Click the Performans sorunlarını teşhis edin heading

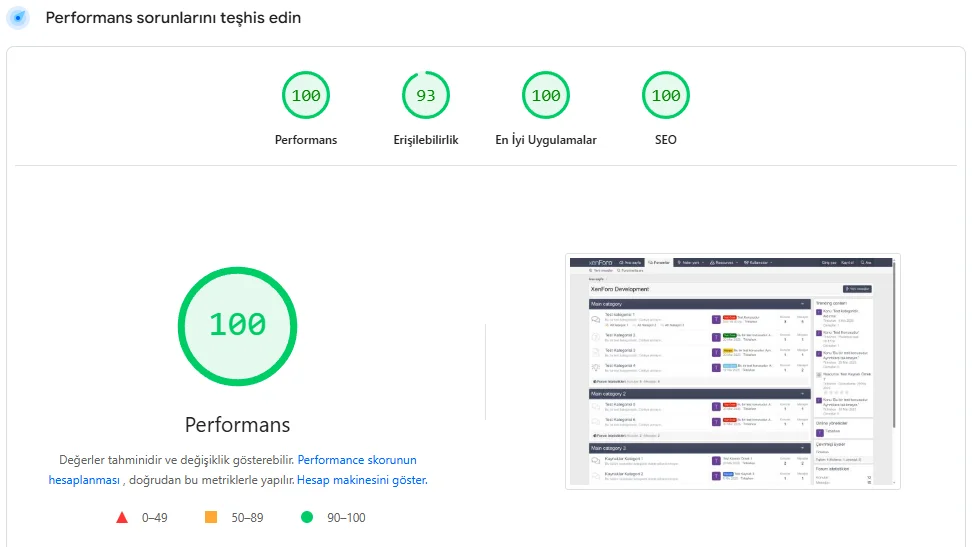tap(173, 18)
